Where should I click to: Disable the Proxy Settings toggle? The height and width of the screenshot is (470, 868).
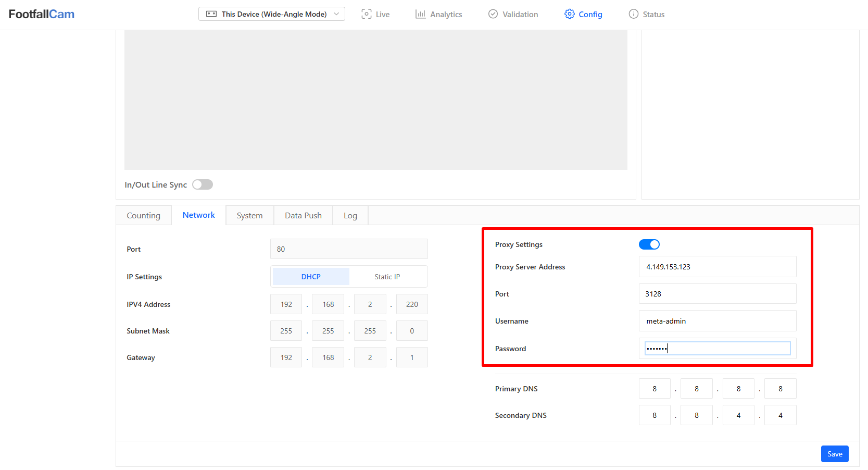coord(649,244)
